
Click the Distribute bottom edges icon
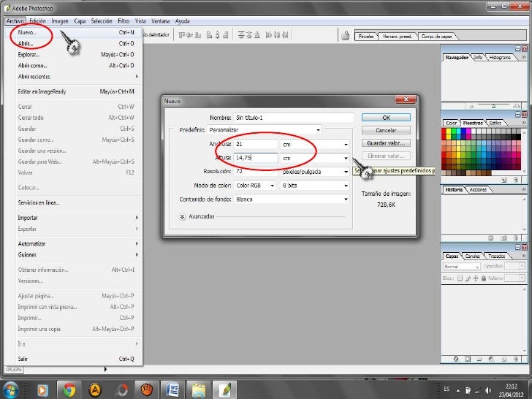click(x=257, y=35)
